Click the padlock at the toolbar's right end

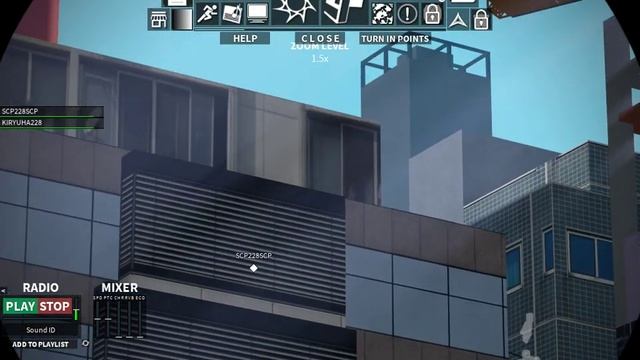[481, 20]
